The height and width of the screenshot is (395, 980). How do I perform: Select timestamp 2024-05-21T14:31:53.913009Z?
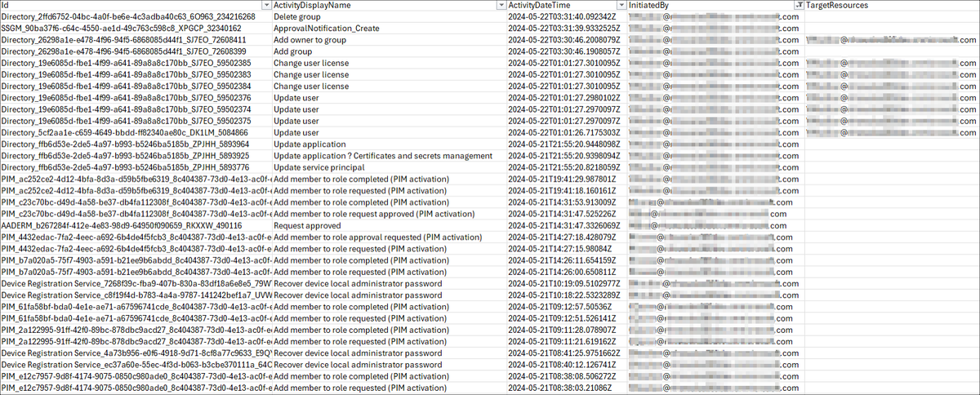(566, 202)
